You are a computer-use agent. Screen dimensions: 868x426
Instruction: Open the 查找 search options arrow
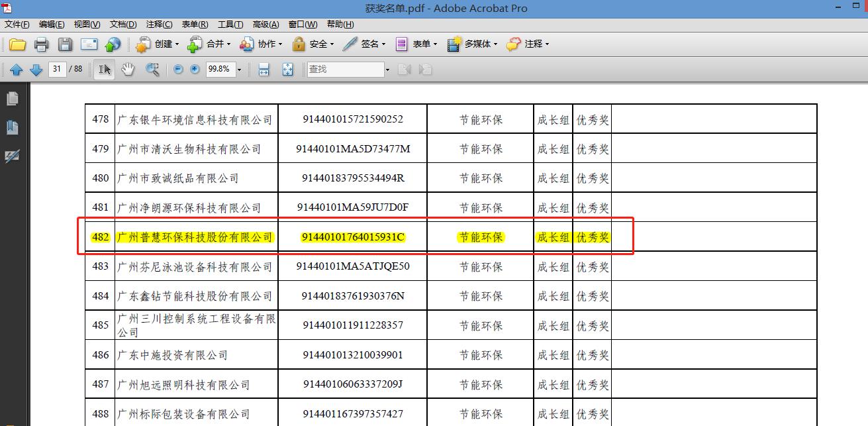point(387,70)
